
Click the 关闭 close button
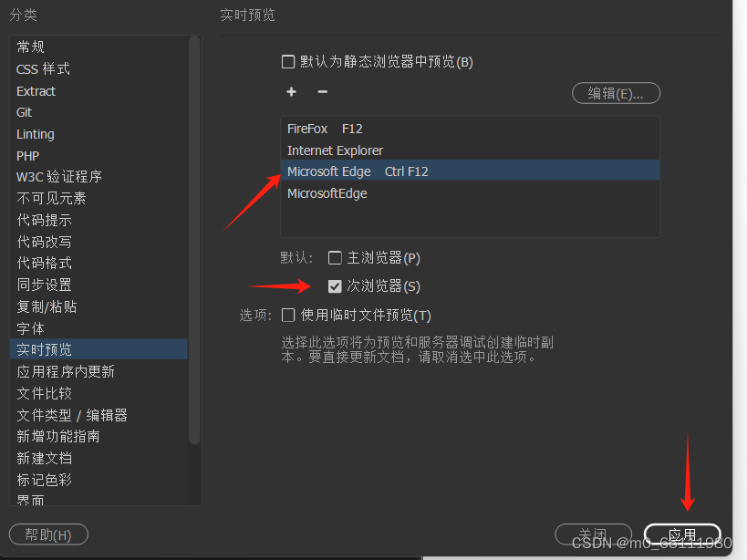click(x=593, y=534)
